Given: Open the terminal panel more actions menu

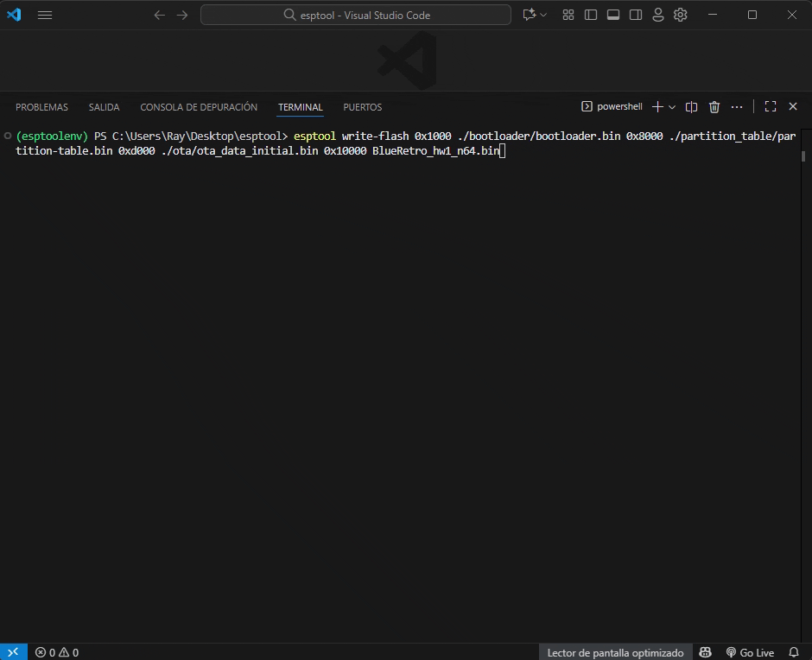Looking at the screenshot, I should tap(737, 107).
